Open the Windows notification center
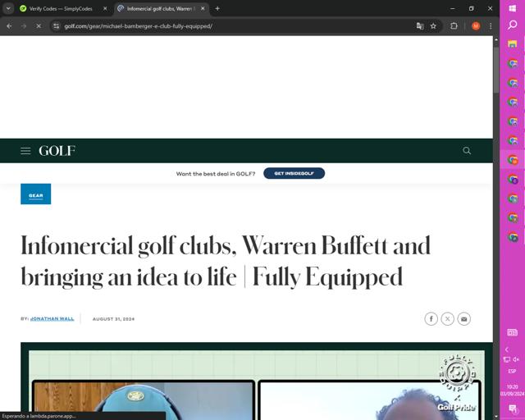Image resolution: width=525 pixels, height=420 pixels. (x=512, y=409)
